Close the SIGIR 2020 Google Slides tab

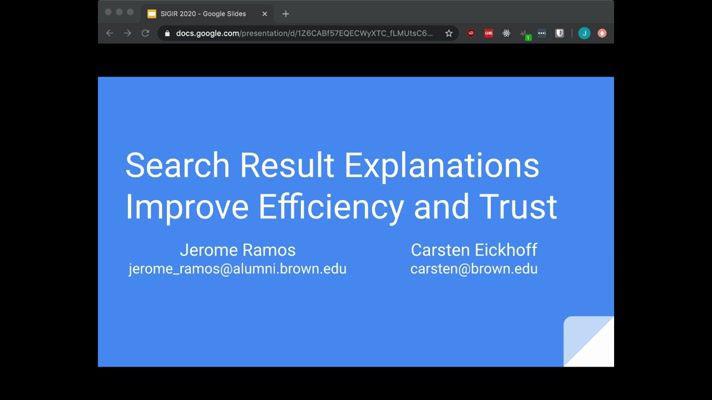coord(265,14)
